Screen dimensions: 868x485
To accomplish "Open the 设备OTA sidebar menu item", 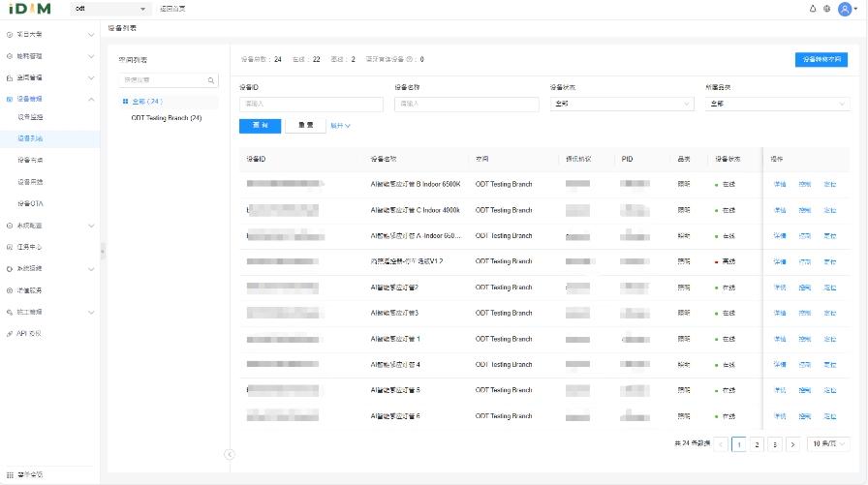I will tap(30, 203).
